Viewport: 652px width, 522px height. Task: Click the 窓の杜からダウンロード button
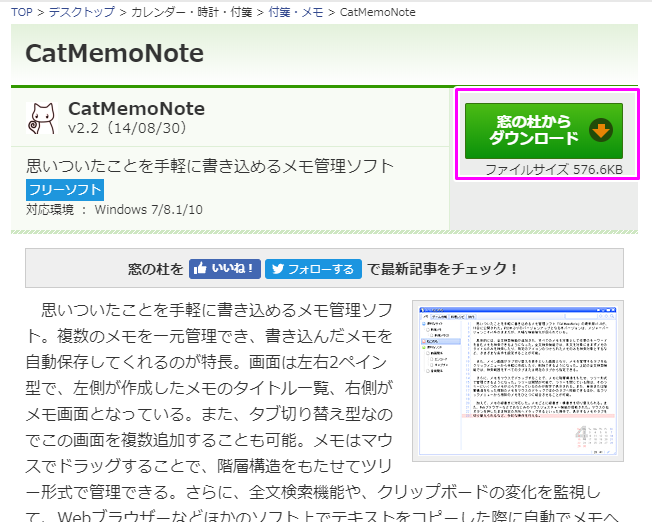coord(543,131)
